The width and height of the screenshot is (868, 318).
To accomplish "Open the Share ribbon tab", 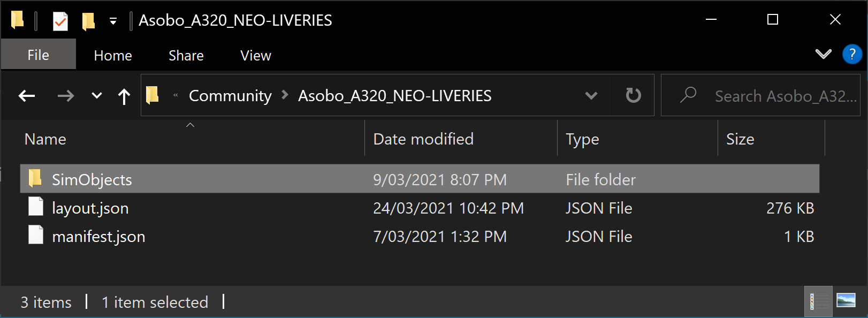I will point(186,56).
